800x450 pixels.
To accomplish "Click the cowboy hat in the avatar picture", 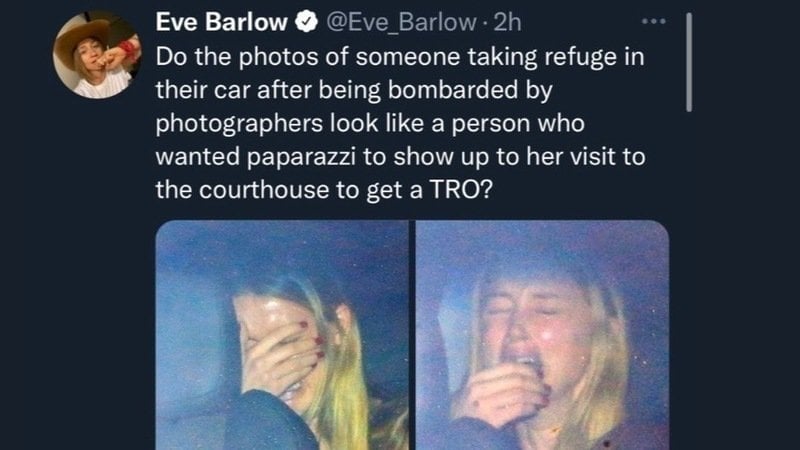I will (x=81, y=38).
